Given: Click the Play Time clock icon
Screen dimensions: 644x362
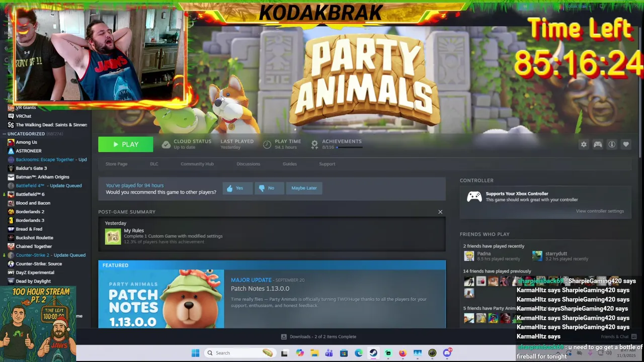Looking at the screenshot, I should [x=267, y=144].
